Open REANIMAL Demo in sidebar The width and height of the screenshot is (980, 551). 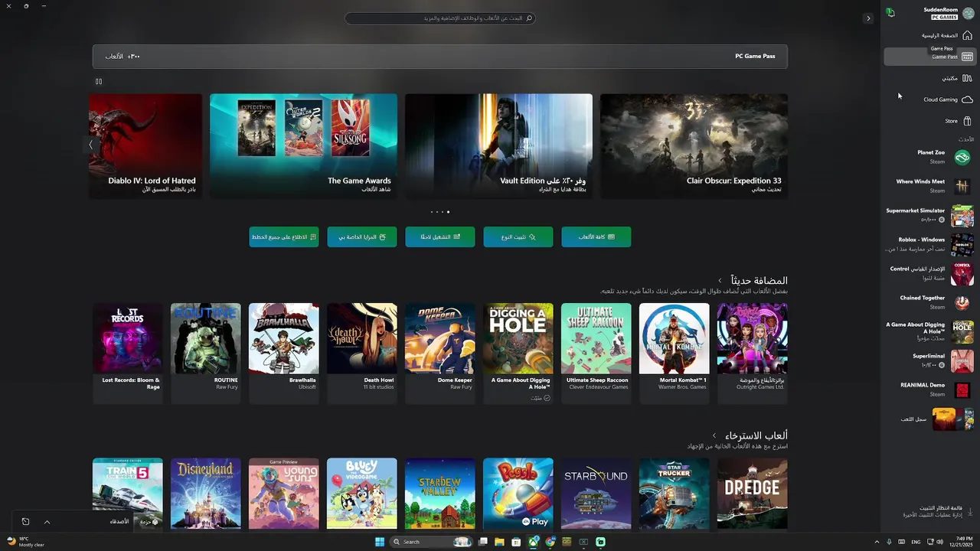930,390
